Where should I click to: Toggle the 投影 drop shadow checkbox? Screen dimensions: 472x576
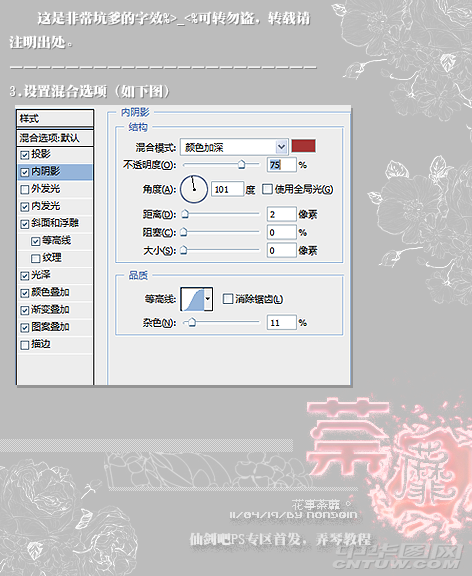tap(25, 155)
